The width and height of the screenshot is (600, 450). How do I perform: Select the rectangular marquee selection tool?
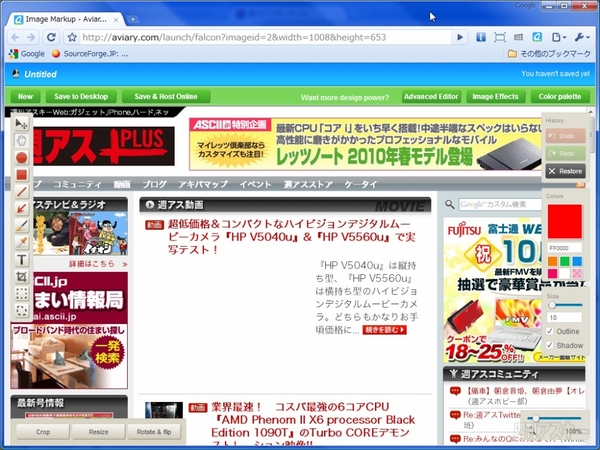(21, 293)
